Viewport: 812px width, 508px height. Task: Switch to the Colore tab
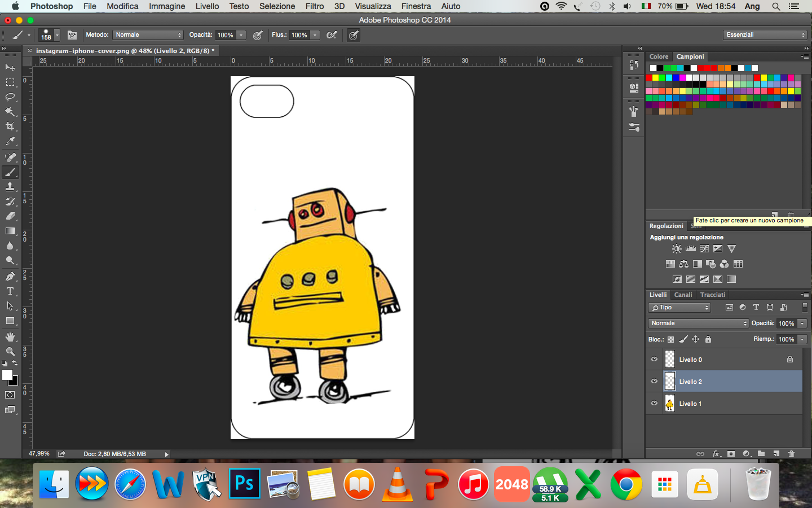point(659,56)
